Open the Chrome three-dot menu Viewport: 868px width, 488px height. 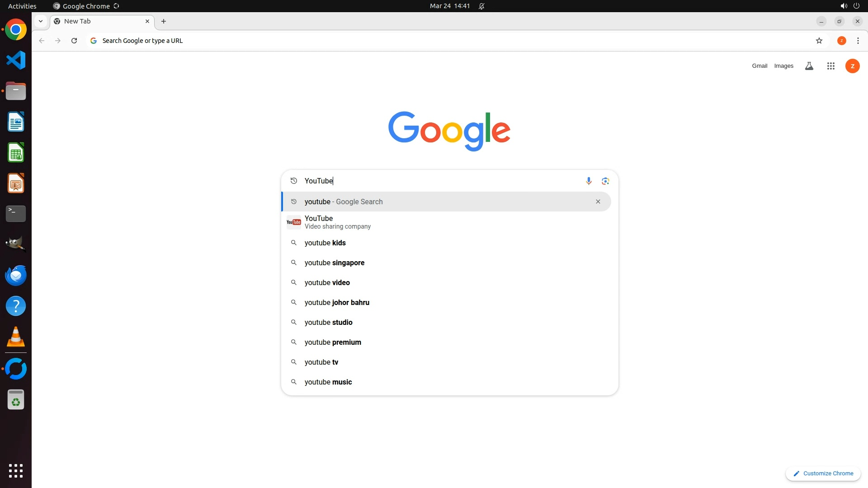click(x=858, y=41)
